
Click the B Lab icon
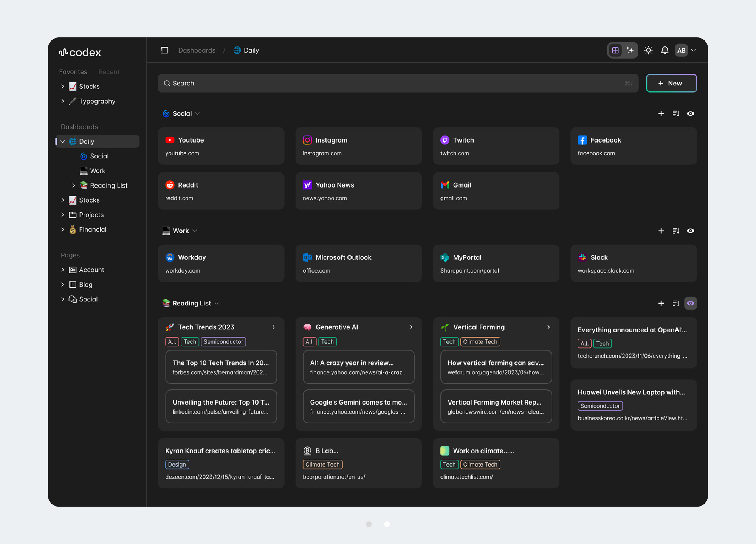click(x=307, y=451)
